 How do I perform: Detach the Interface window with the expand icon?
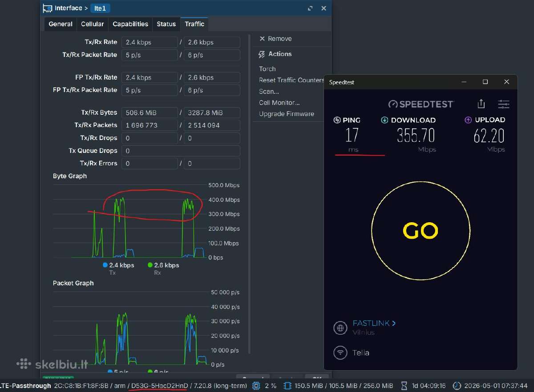310,8
